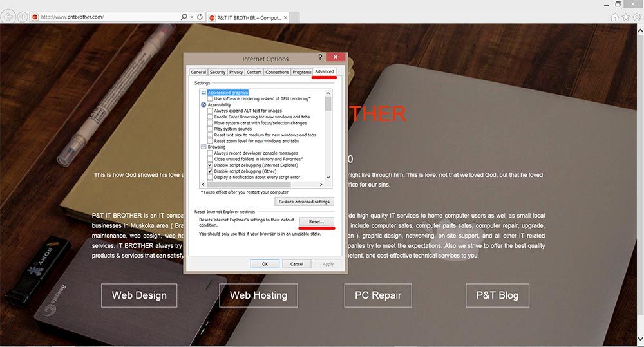Click the browser Back arrow button
Viewport: 644px width, 347px height.
[x=8, y=17]
